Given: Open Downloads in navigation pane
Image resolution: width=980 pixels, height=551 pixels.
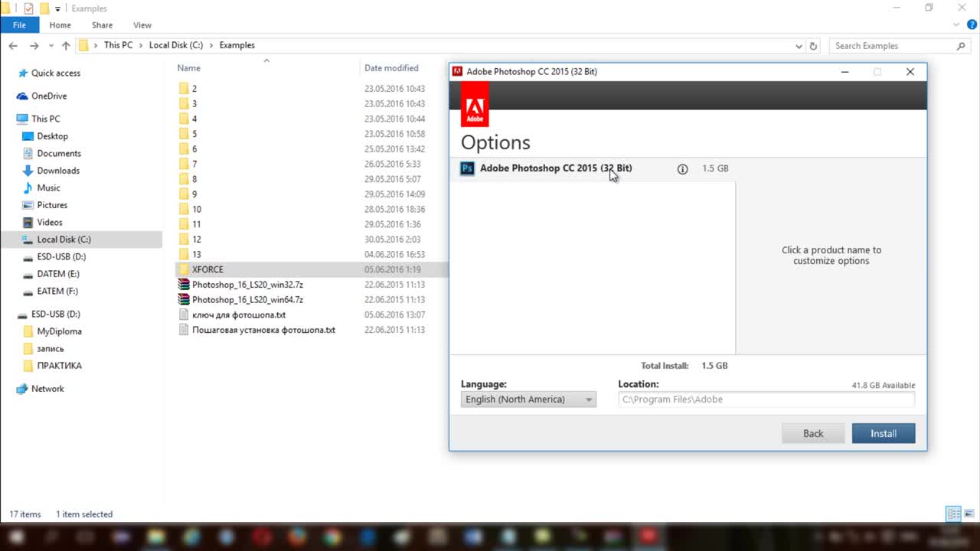Looking at the screenshot, I should [58, 171].
